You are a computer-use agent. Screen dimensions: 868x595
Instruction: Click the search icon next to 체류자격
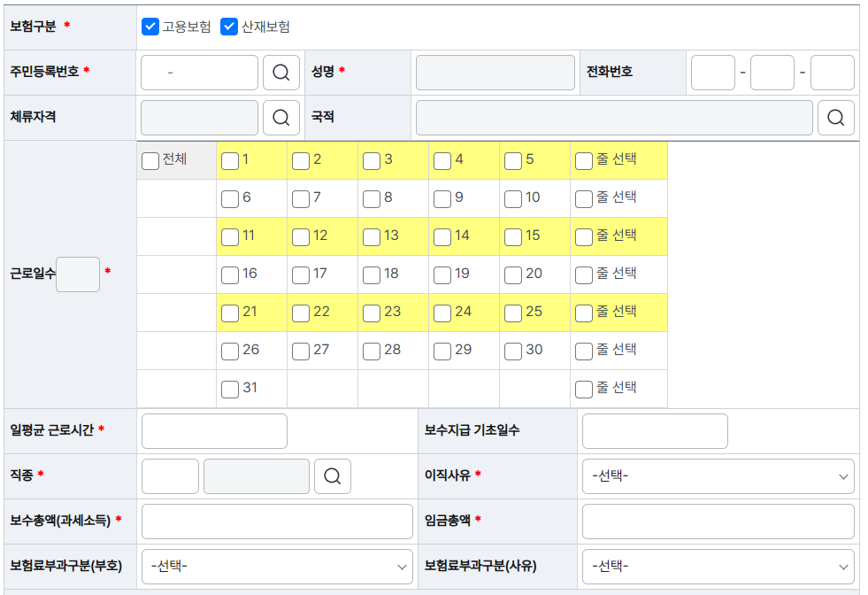[x=281, y=118]
